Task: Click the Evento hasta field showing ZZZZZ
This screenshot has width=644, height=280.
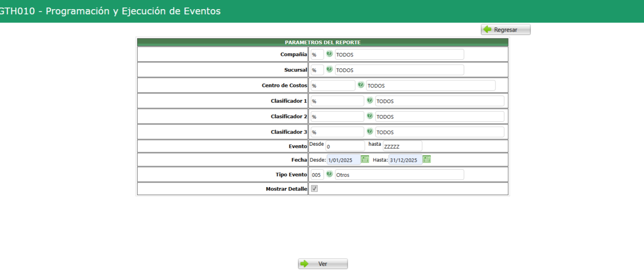Action: click(402, 146)
